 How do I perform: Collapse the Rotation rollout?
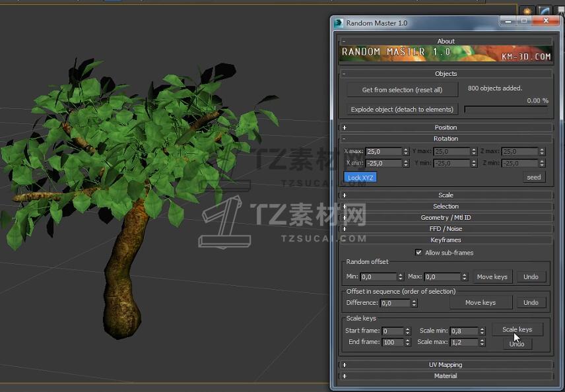[446, 139]
